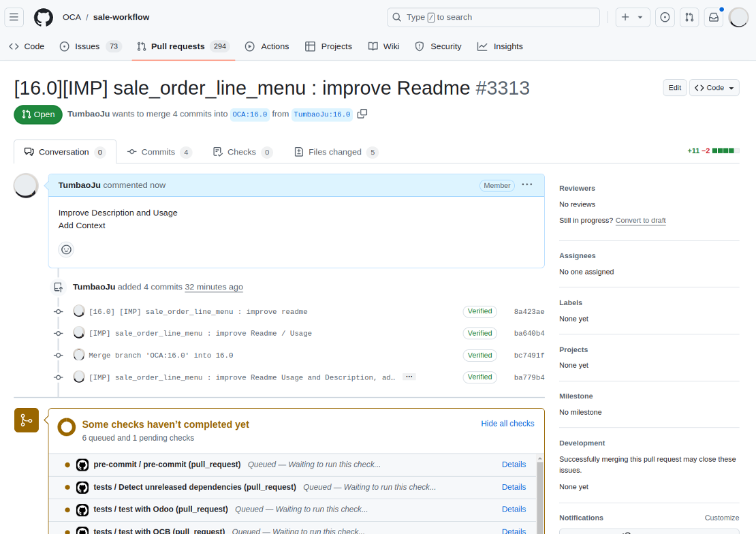Open the Actions repository tab
Viewport: 756px width, 534px height.
pos(267,46)
